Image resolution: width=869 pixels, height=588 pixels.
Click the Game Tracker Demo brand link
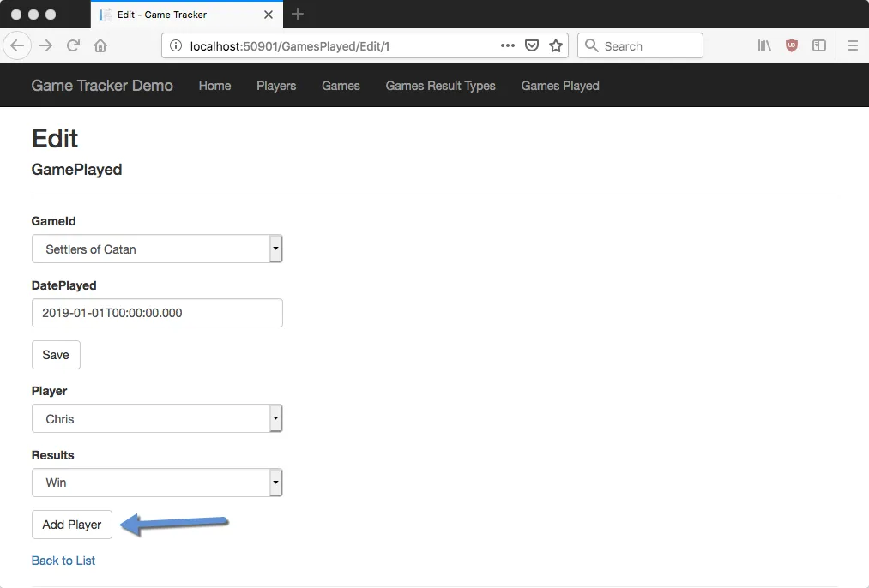pos(102,86)
